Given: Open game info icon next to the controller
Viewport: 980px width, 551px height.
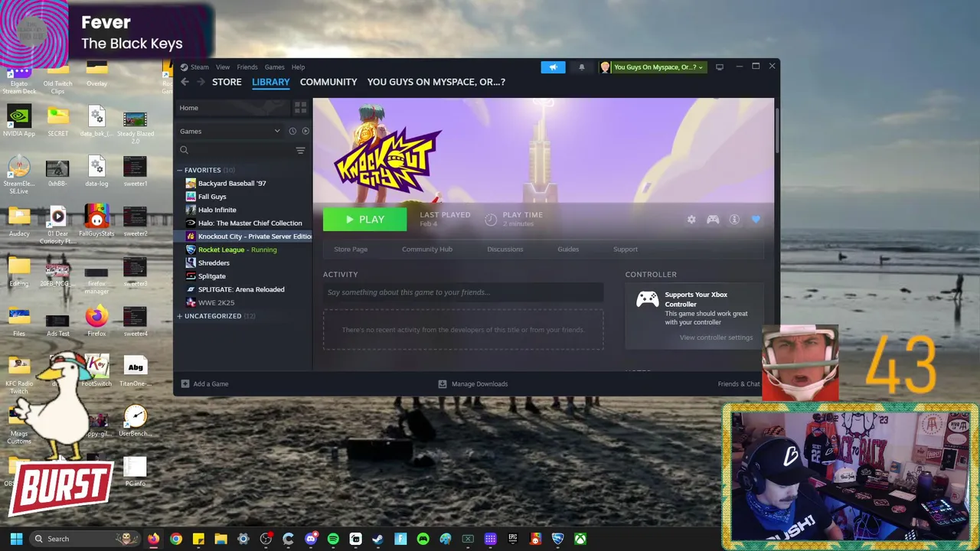Looking at the screenshot, I should point(734,220).
